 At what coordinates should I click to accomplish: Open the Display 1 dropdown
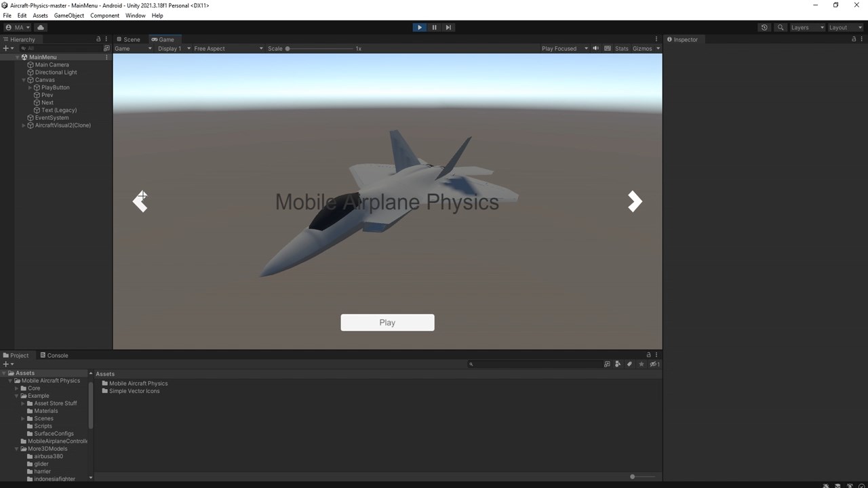172,49
